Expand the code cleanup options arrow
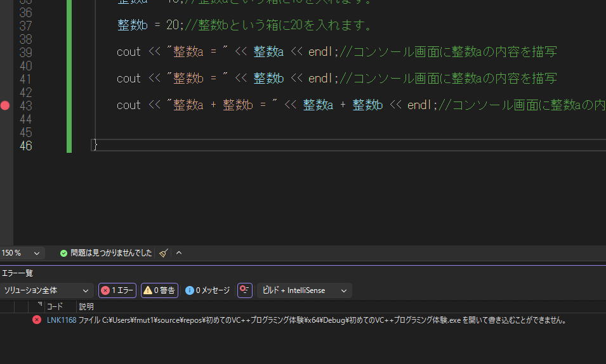Viewport: 606px width, 364px height. pyautogui.click(x=179, y=253)
